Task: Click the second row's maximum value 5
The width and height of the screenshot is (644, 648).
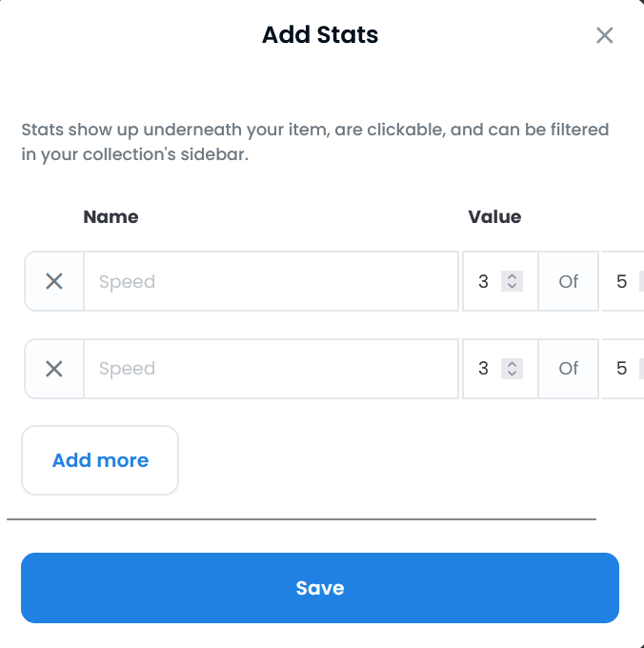Action: pos(621,369)
